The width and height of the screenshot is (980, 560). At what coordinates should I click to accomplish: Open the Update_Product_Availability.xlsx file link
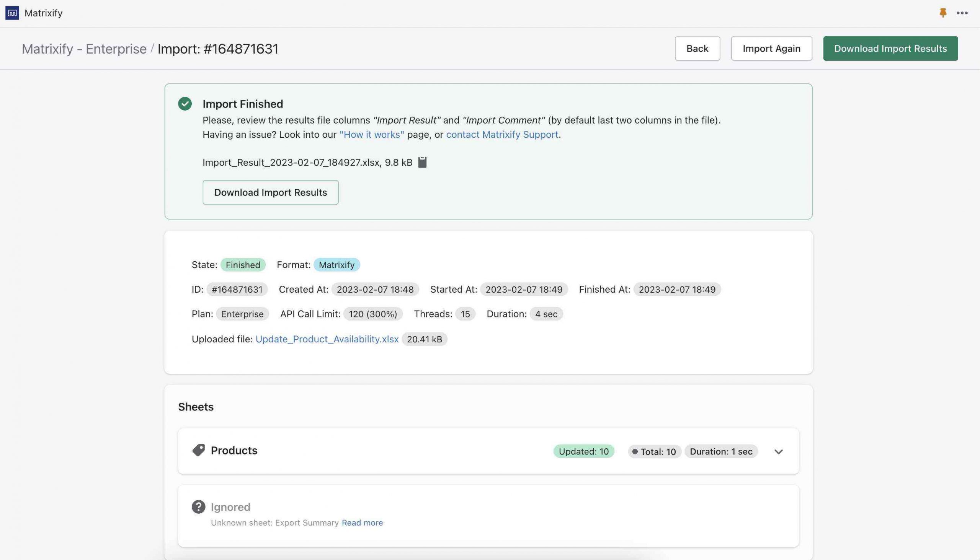click(327, 339)
